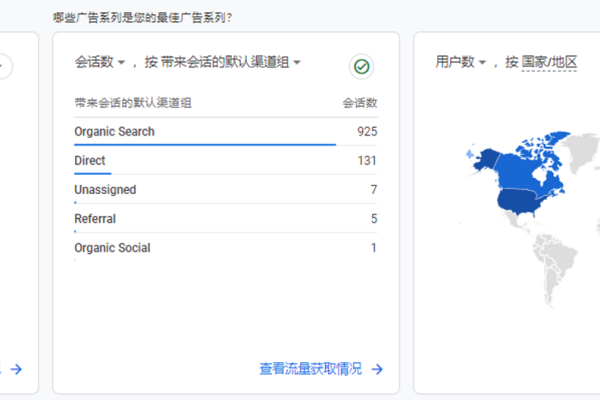Click the 带来会话的默认渠道组 column header
Image resolution: width=600 pixels, height=400 pixels.
click(x=133, y=103)
